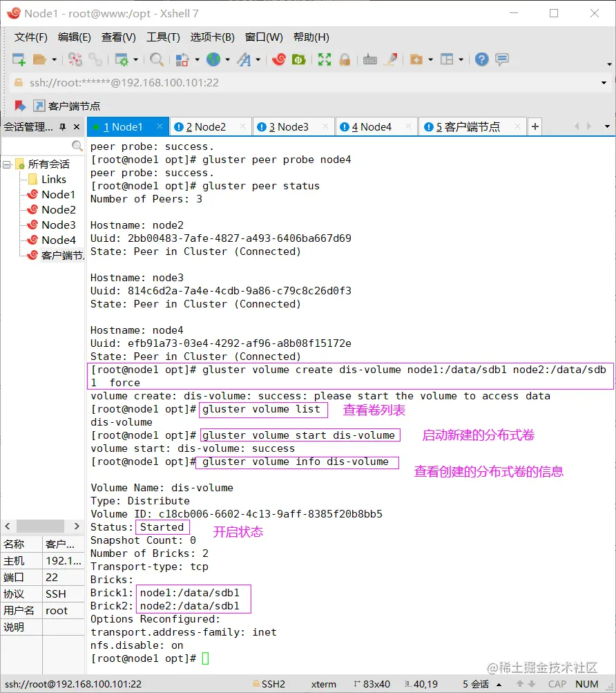Add a new tab with plus button
The image size is (616, 693).
(535, 127)
